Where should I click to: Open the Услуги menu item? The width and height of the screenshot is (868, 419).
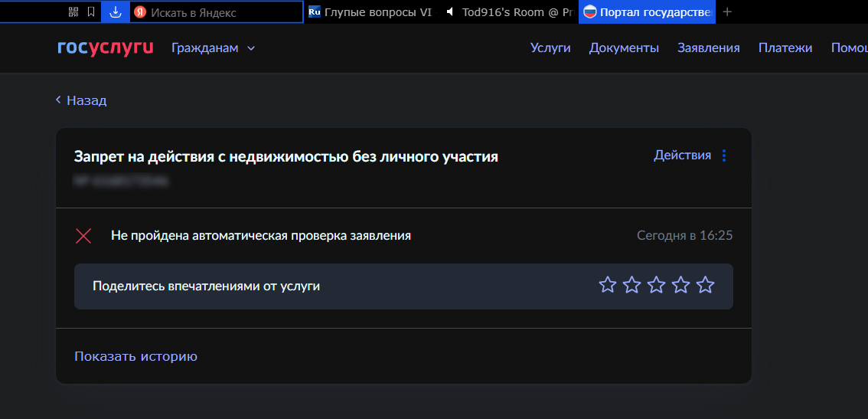click(550, 47)
